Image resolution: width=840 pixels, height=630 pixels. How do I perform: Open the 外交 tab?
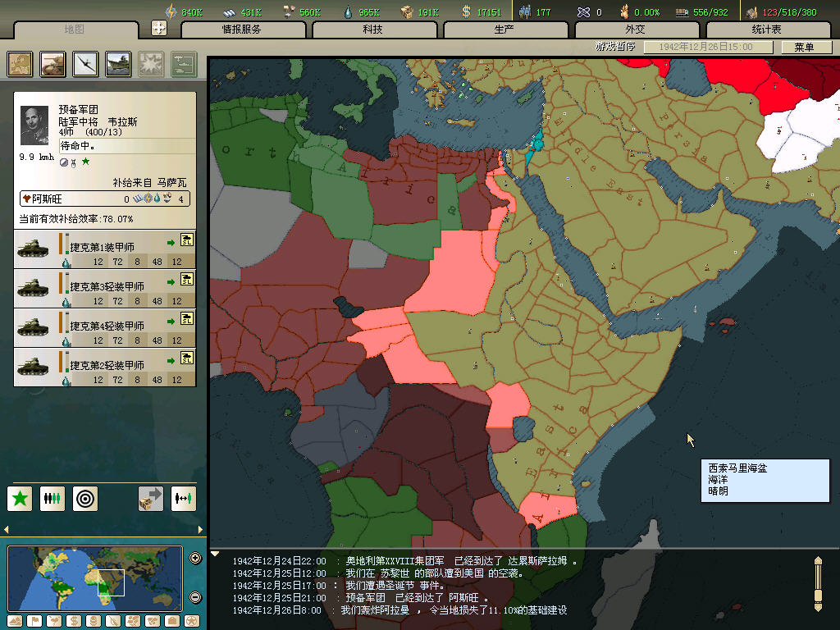(x=636, y=30)
